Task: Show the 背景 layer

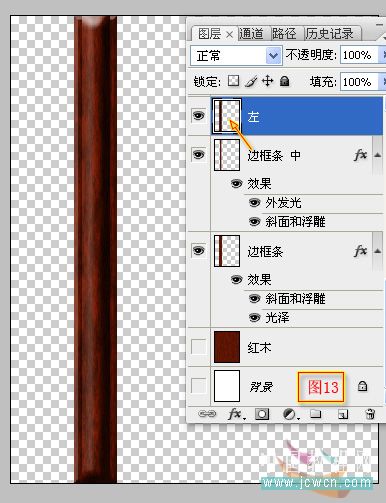Action: [199, 386]
